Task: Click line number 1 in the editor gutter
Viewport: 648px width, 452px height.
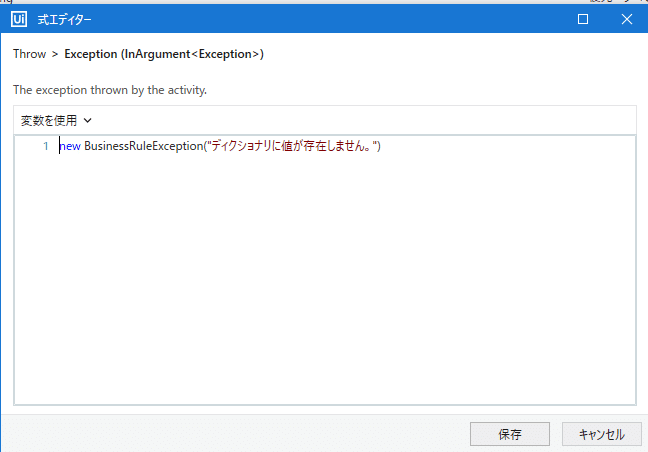Action: (x=46, y=146)
